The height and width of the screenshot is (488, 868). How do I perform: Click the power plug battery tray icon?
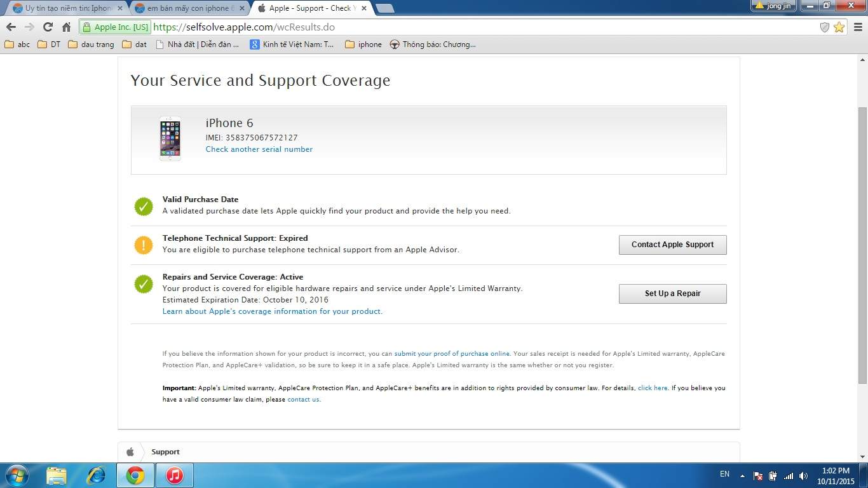click(x=773, y=476)
